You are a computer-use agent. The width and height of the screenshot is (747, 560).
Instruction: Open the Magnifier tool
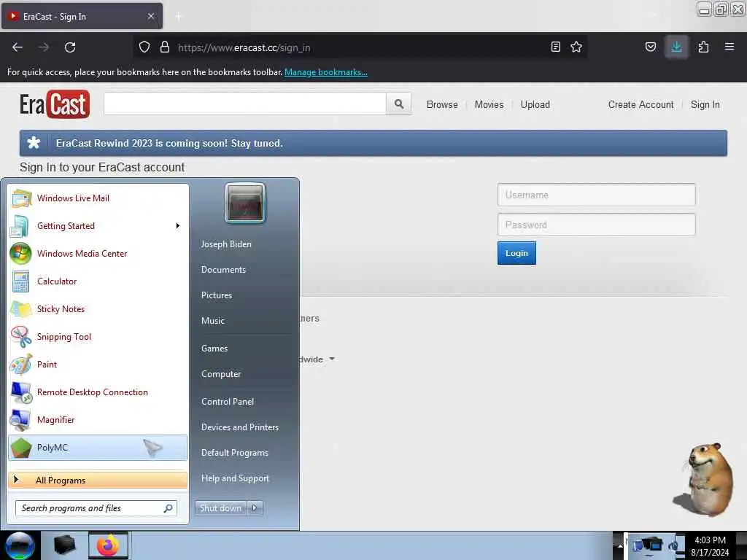pyautogui.click(x=98, y=419)
